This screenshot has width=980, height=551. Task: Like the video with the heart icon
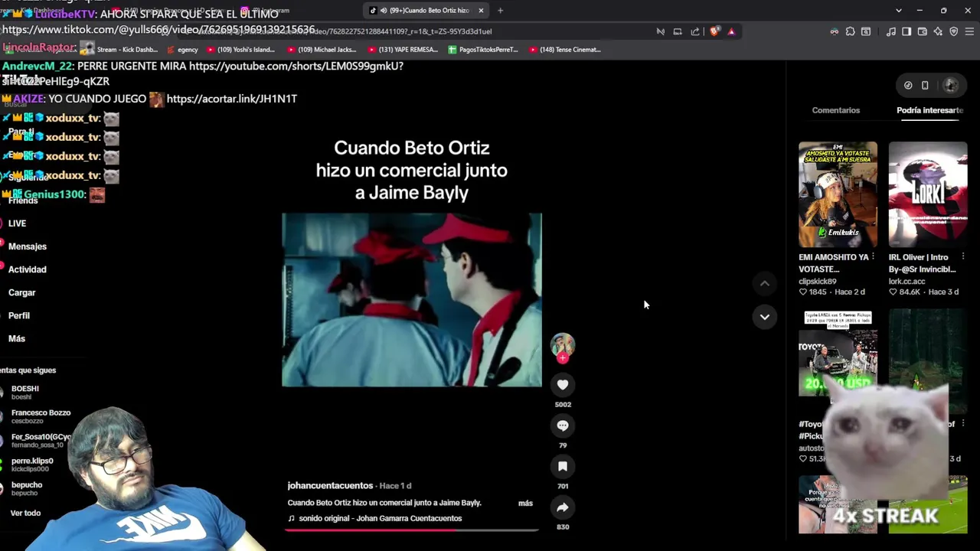(x=563, y=385)
